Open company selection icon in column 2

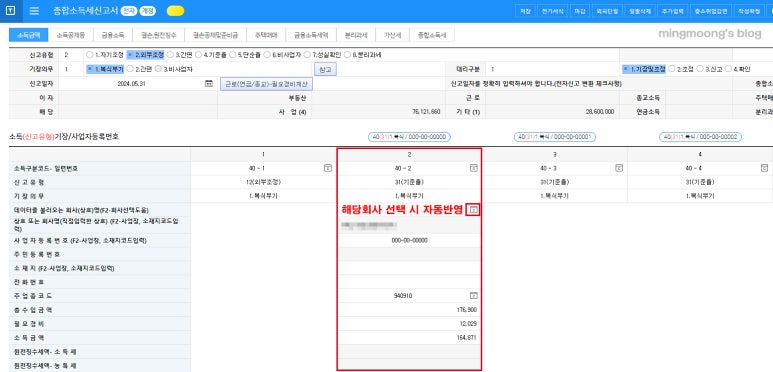pyautogui.click(x=473, y=210)
